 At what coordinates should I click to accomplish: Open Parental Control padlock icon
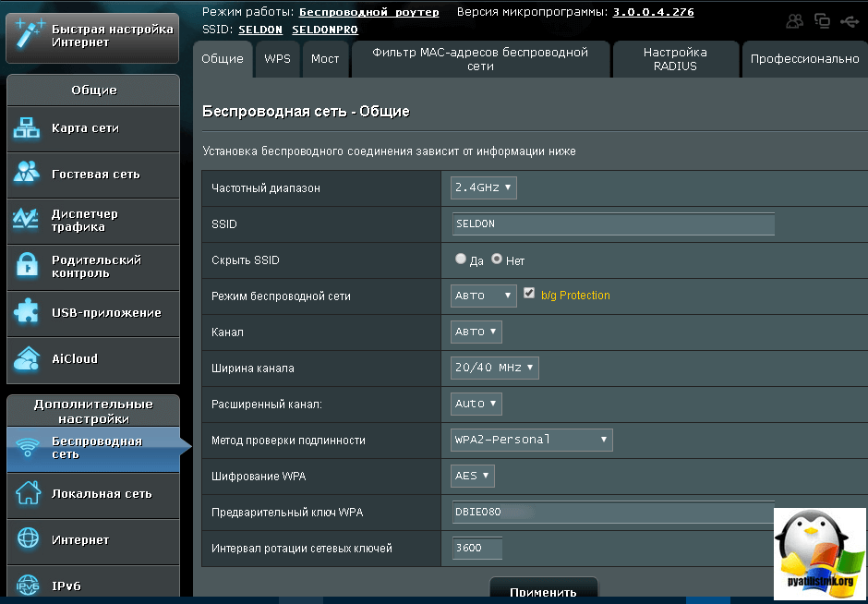27,267
